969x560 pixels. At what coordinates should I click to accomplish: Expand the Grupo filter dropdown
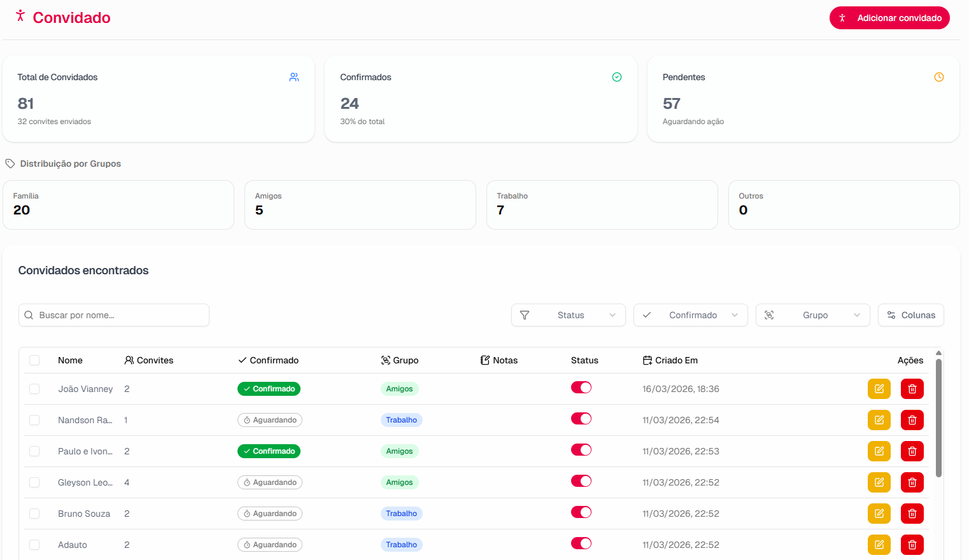[x=813, y=315]
